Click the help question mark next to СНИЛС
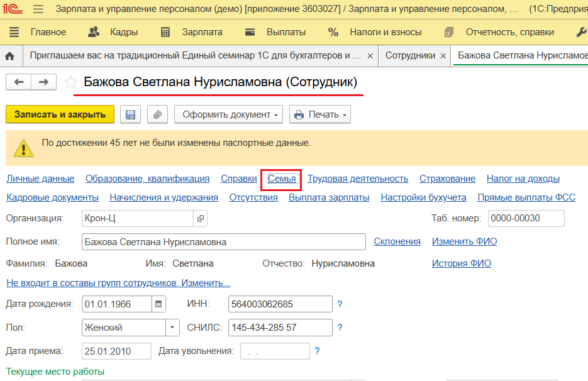Screen dimensions: 588x381 (340, 328)
